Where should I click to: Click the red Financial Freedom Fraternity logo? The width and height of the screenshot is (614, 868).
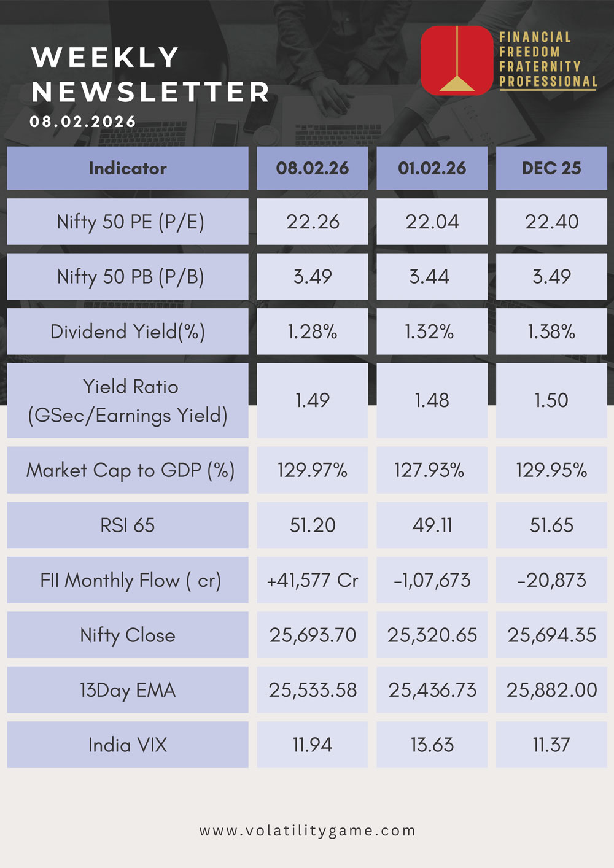click(457, 60)
